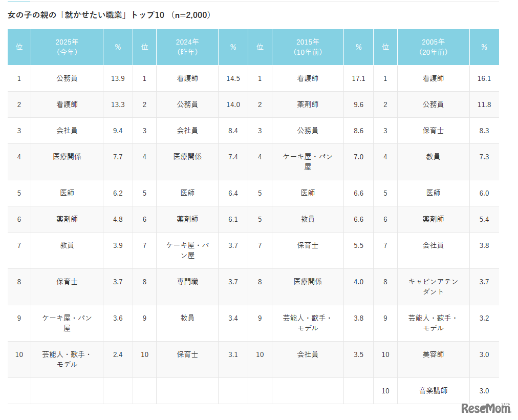Click the 2005年（20年前） column header
Image resolution: width=518 pixels, height=420 pixels.
point(433,47)
